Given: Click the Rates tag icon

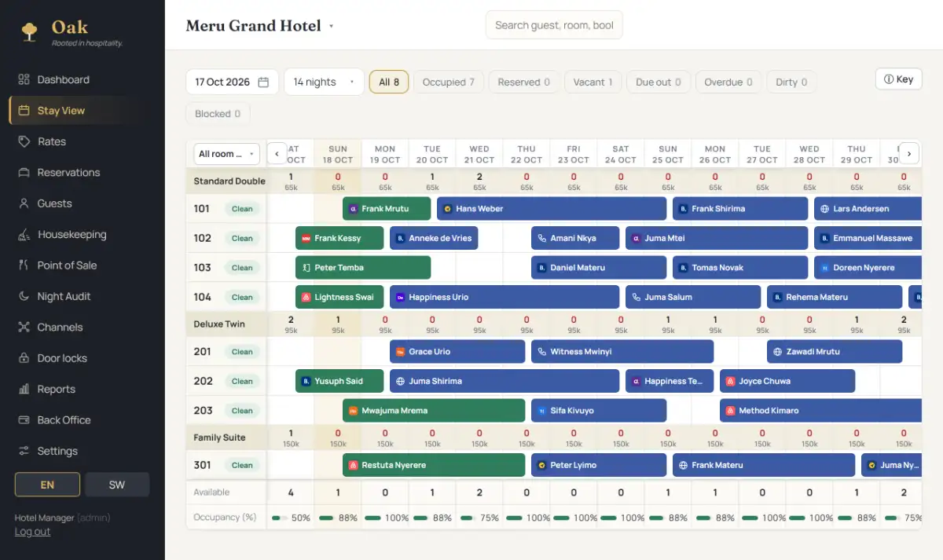Looking at the screenshot, I should [24, 141].
